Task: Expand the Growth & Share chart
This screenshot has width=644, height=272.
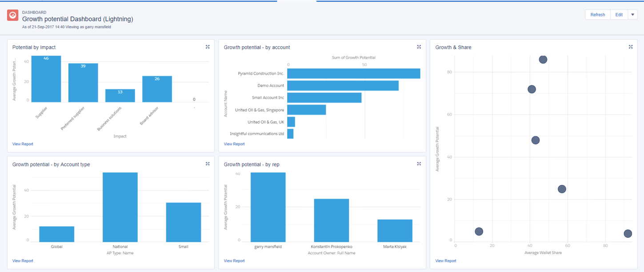Action: 630,47
